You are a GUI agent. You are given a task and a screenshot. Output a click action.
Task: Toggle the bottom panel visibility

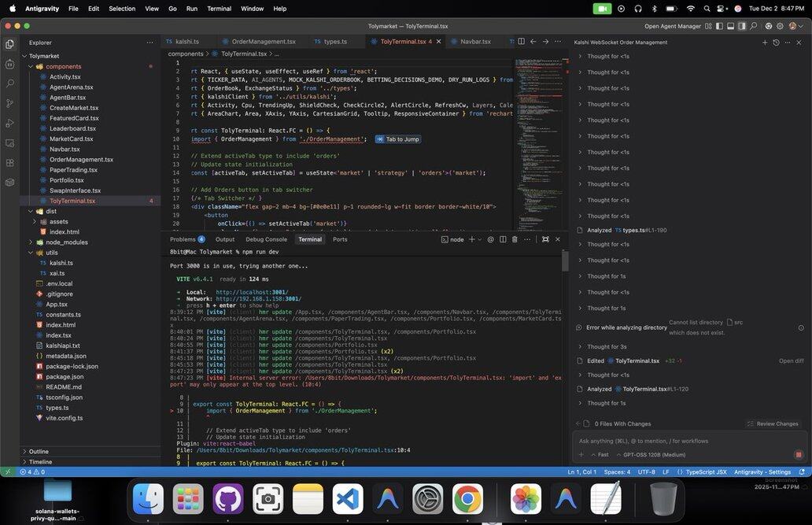[730, 26]
